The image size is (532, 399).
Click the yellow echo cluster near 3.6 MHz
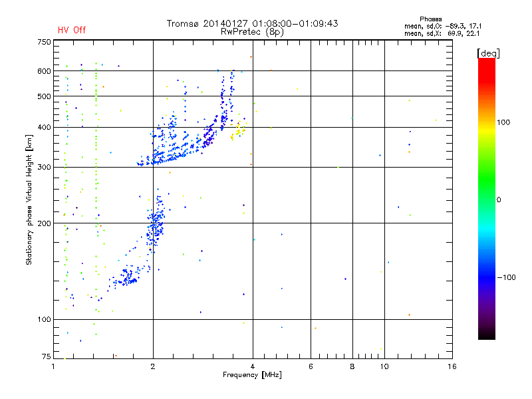tap(237, 130)
